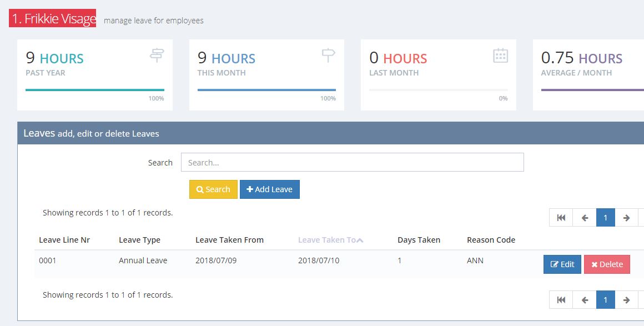Jump to first page using pager below table
This screenshot has height=326, width=644.
561,300
